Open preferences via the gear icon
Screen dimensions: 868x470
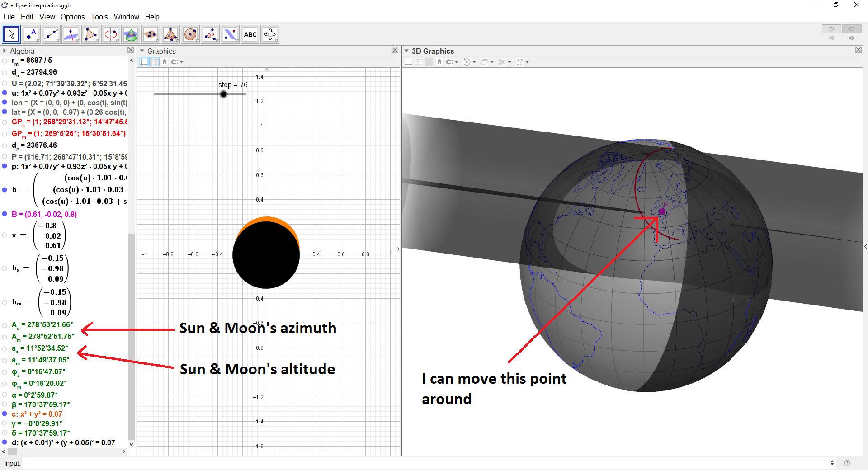click(852, 38)
